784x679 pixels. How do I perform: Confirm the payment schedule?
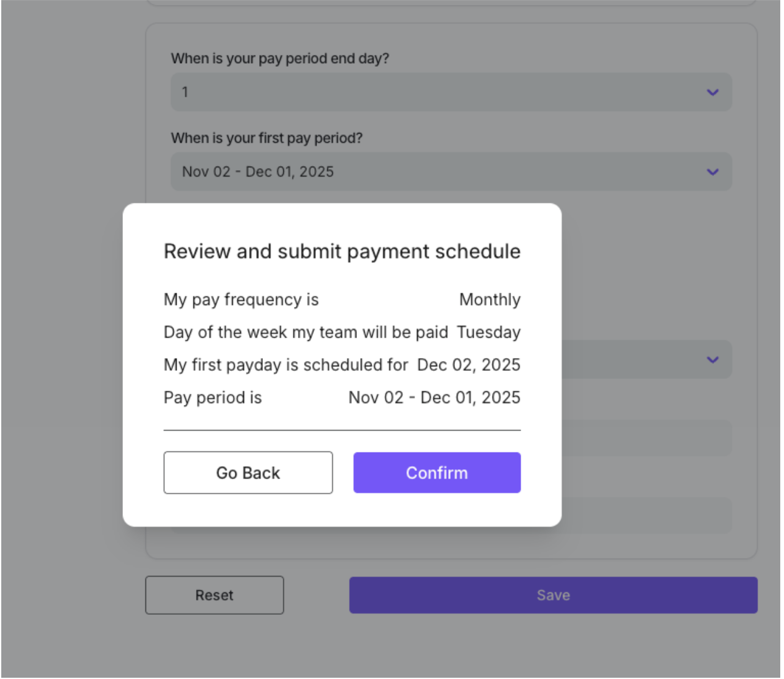pos(437,473)
